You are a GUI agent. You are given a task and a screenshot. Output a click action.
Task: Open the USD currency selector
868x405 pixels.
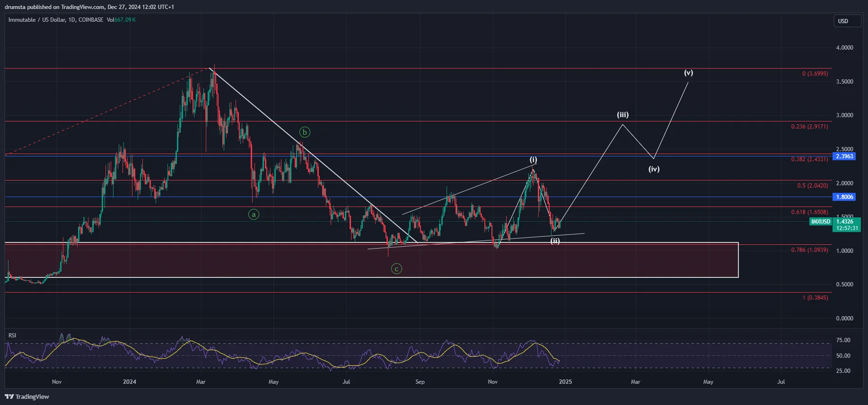pyautogui.click(x=847, y=21)
